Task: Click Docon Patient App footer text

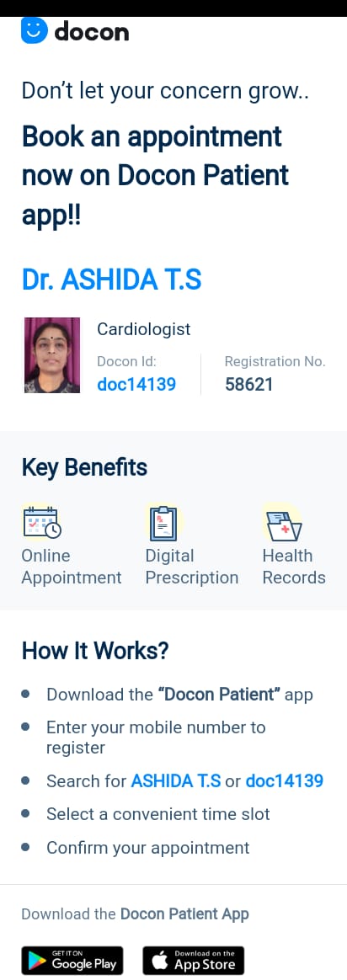Action: click(184, 913)
